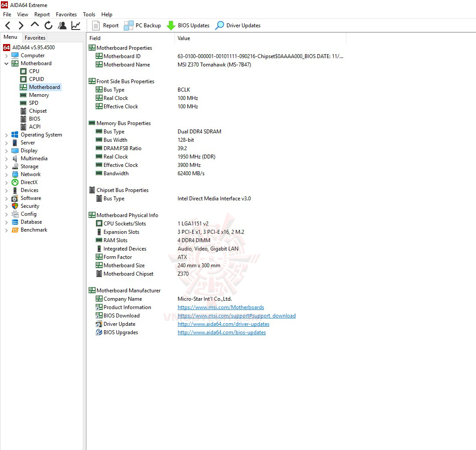
Task: Open aida64.com driver-updates link
Action: point(223,324)
